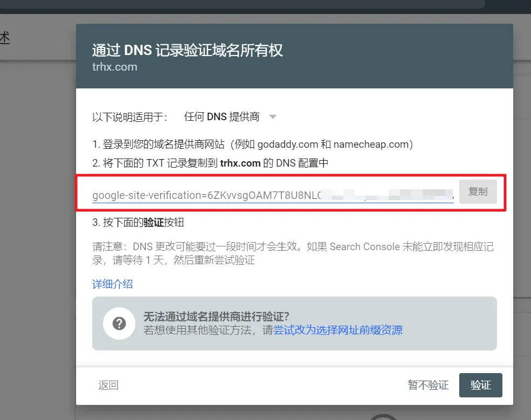Click the trhx.com domain subtitle
Image resolution: width=531 pixels, height=420 pixels.
pyautogui.click(x=115, y=67)
